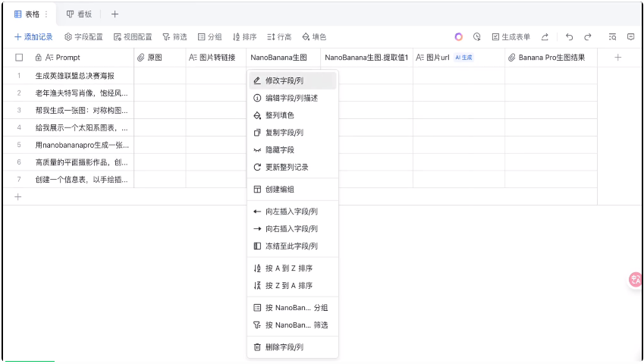
Task: Open the 分组 grouping tool
Action: pyautogui.click(x=209, y=37)
